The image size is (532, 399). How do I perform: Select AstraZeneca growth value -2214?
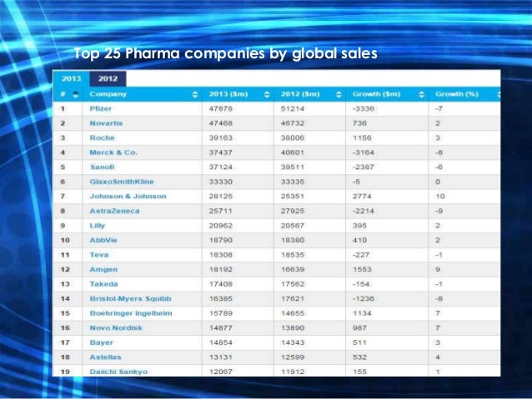(363, 211)
